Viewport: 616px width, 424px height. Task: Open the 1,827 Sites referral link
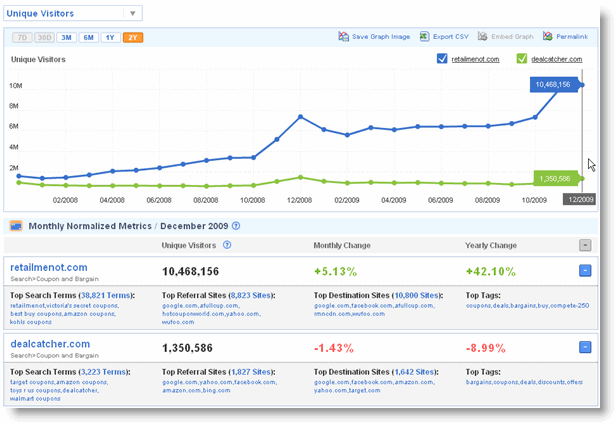pos(251,372)
